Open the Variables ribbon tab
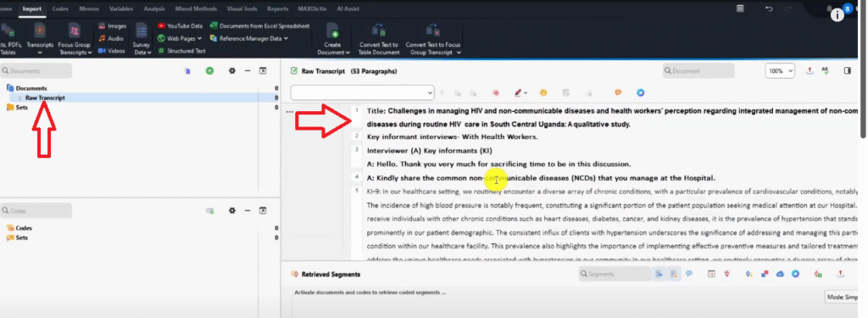 [x=120, y=8]
